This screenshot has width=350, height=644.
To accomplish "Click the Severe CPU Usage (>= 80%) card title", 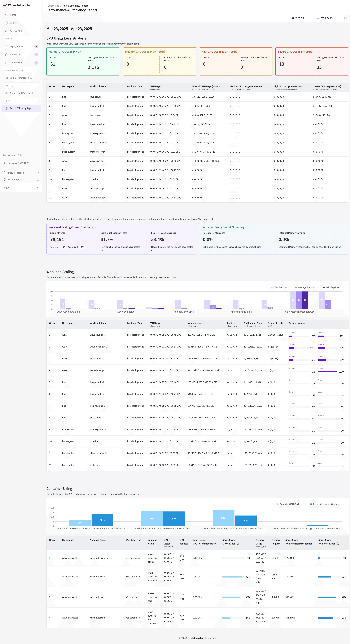I will 295,52.
